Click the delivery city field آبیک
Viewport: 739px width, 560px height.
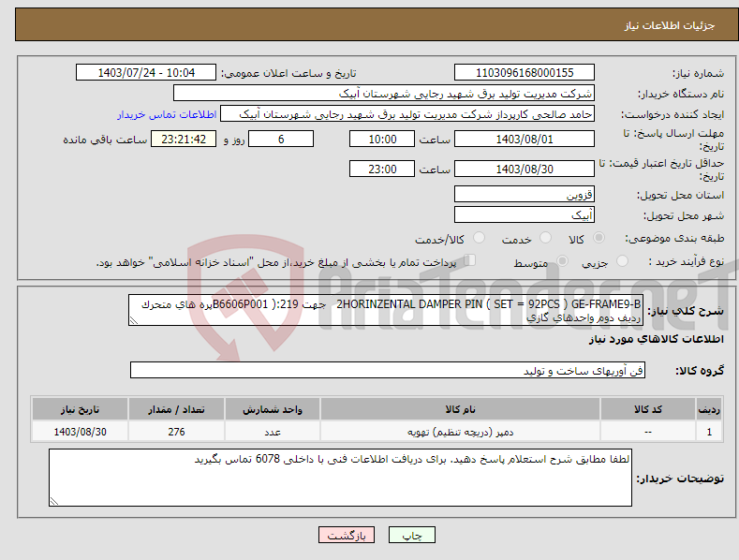click(x=525, y=215)
